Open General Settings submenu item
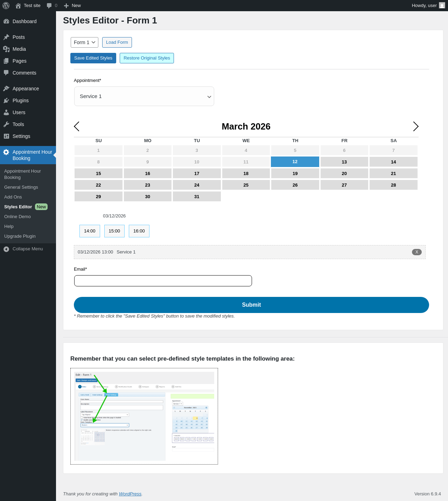Image resolution: width=448 pixels, height=501 pixels. [21, 187]
